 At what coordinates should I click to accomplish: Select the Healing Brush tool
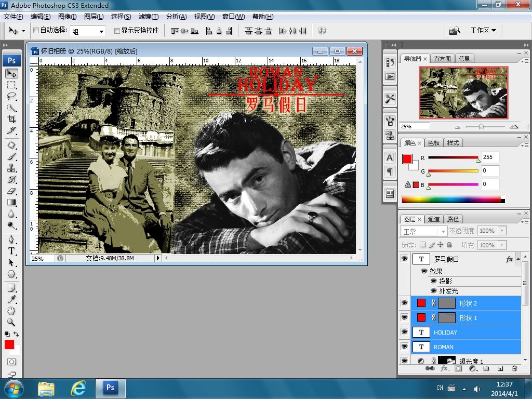pyautogui.click(x=11, y=145)
